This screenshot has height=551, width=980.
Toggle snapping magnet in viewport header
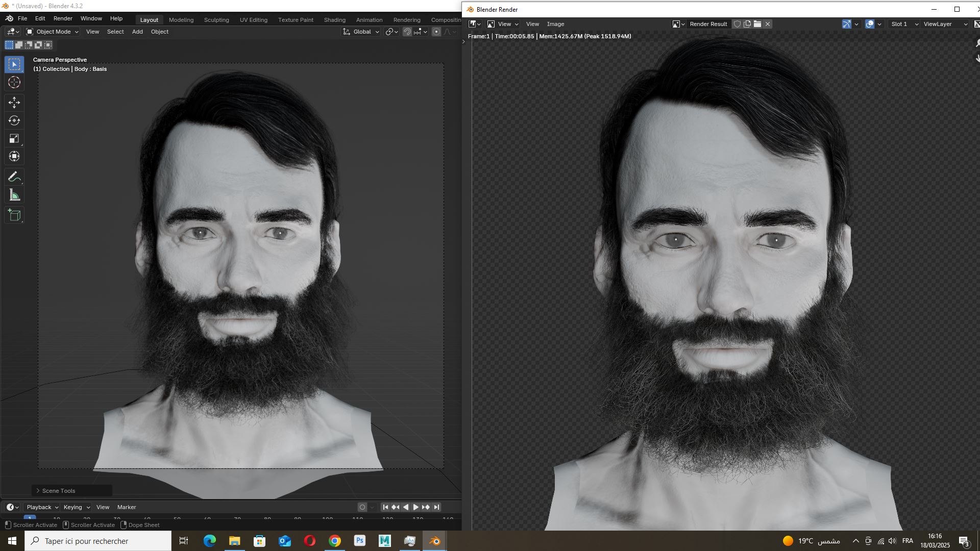point(407,32)
